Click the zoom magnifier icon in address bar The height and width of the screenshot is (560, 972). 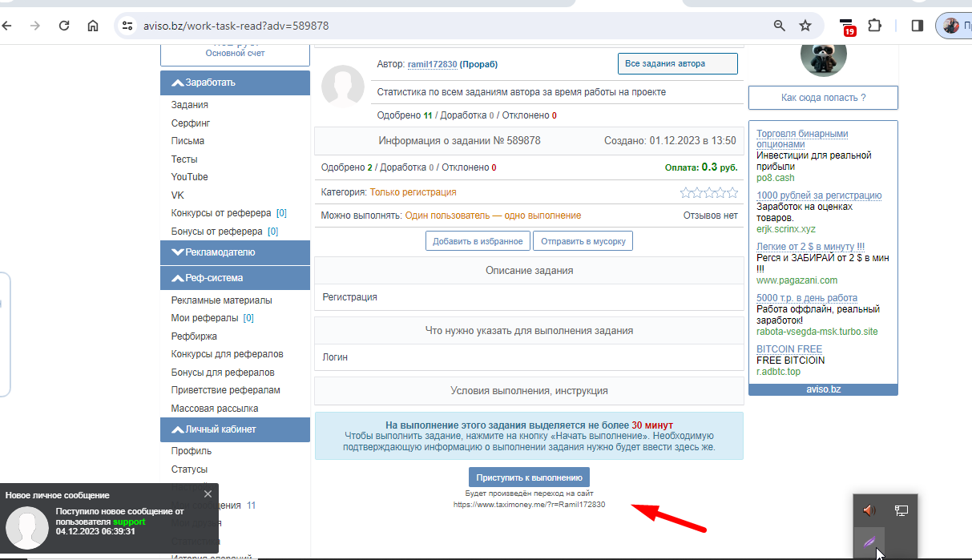[779, 26]
